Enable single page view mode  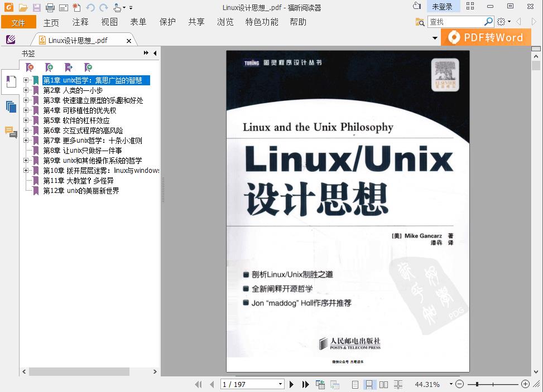355,384
